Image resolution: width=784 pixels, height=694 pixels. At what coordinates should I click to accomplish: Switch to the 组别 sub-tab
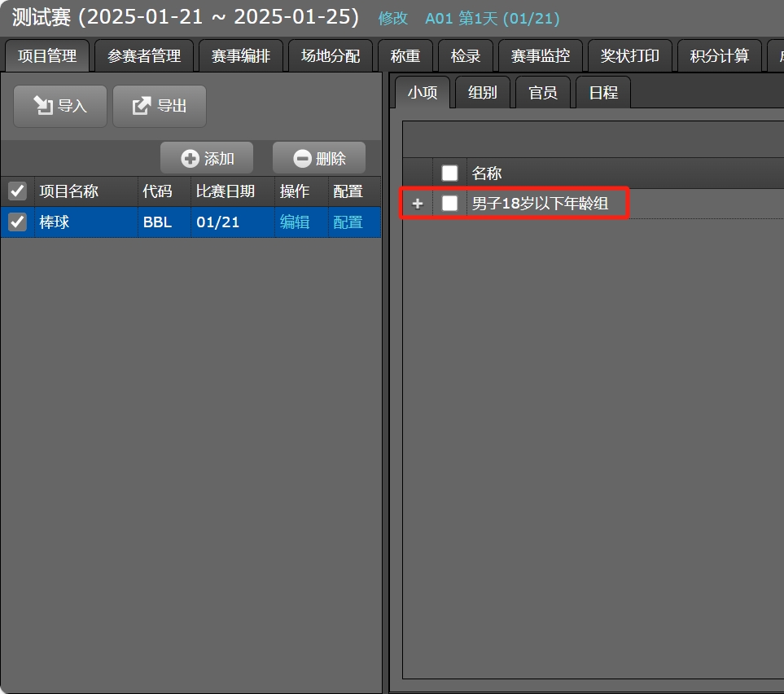tap(483, 93)
